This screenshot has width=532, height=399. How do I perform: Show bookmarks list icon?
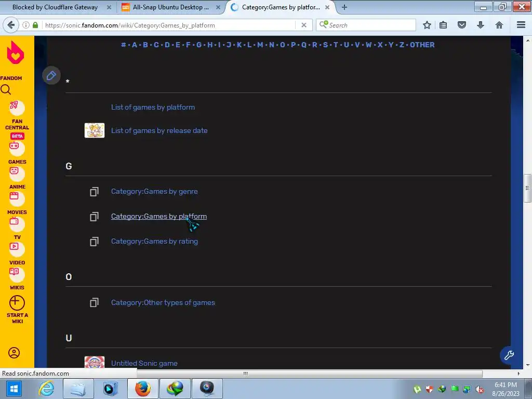click(x=443, y=25)
